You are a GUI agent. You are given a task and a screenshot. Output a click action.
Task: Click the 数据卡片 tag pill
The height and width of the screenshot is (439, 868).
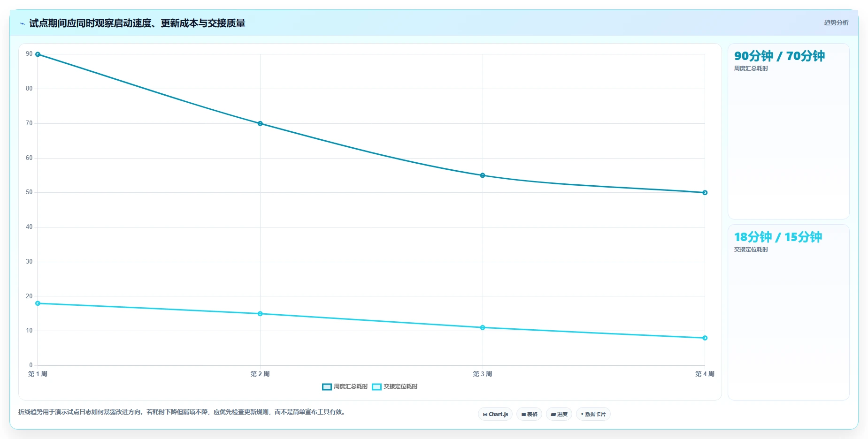pos(593,414)
